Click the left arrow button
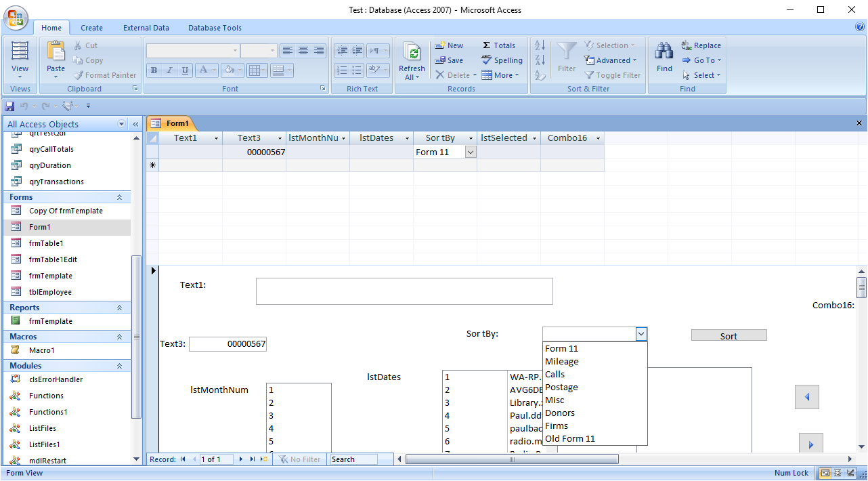The width and height of the screenshot is (868, 481). (807, 397)
